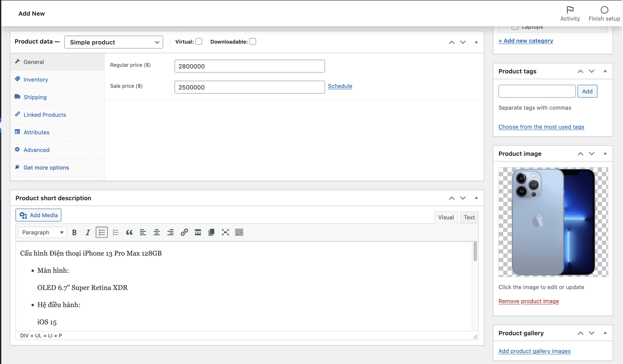
Task: Click the Advanced gear icon
Action: pyautogui.click(x=17, y=149)
